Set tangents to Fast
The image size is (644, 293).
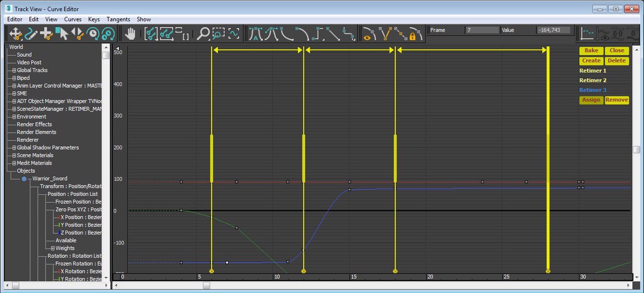[287, 34]
